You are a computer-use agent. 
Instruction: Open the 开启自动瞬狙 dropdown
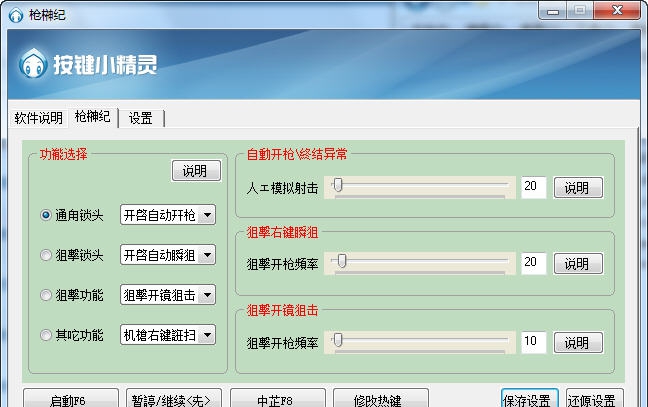[x=168, y=255]
